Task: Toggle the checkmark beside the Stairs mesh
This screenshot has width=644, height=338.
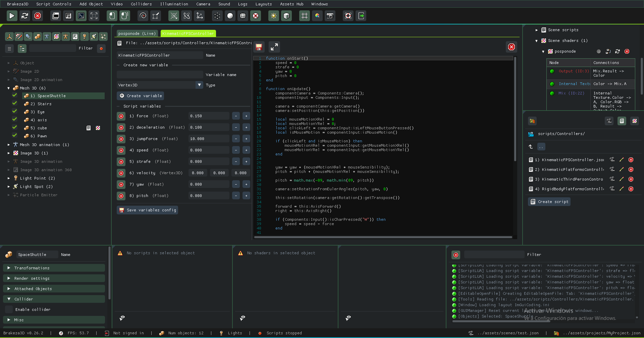Action: click(x=15, y=104)
